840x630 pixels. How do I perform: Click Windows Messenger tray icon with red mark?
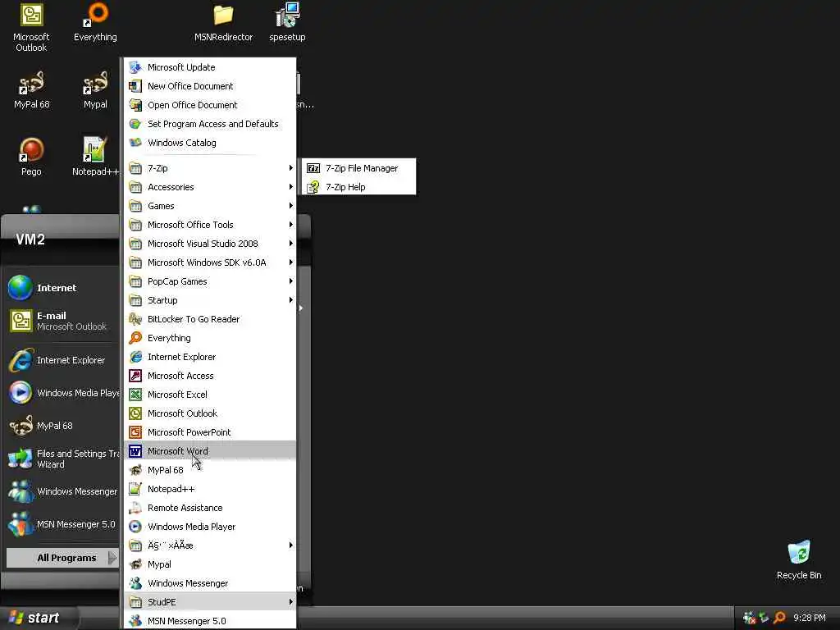point(750,619)
